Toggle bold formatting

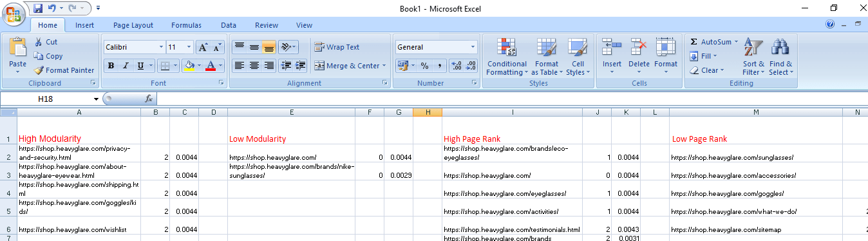[111, 66]
